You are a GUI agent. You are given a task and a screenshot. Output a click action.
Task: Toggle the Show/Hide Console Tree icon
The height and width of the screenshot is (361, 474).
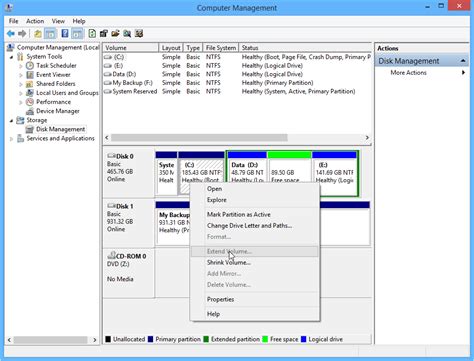tap(50, 34)
